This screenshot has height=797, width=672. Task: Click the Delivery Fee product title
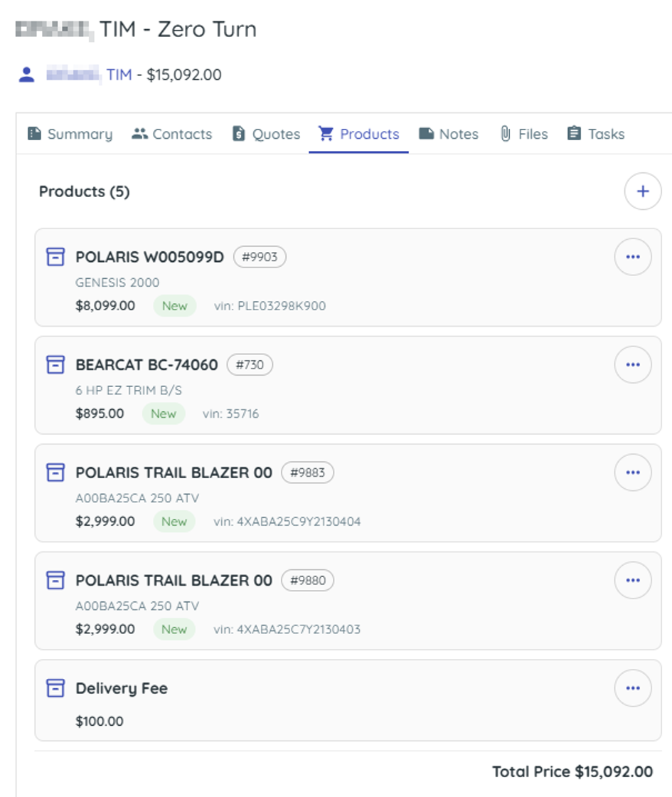pos(122,688)
